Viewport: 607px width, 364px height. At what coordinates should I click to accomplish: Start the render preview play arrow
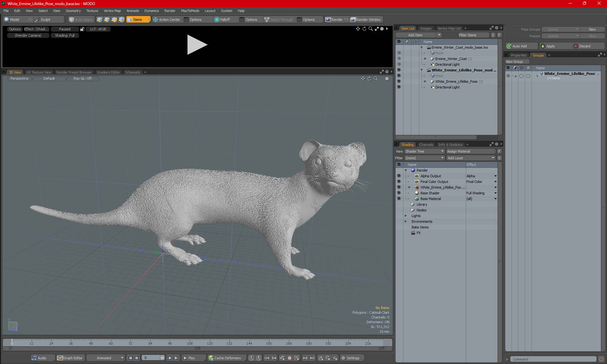197,45
